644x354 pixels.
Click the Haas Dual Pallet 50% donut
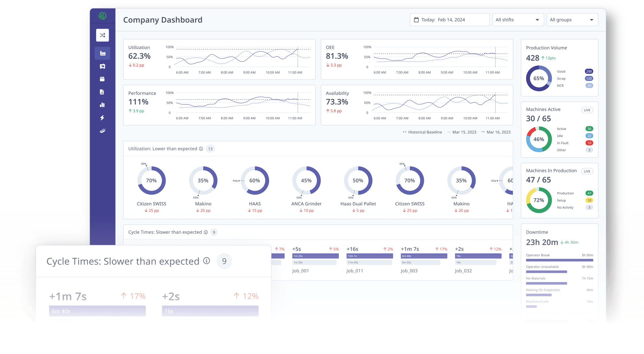click(358, 181)
